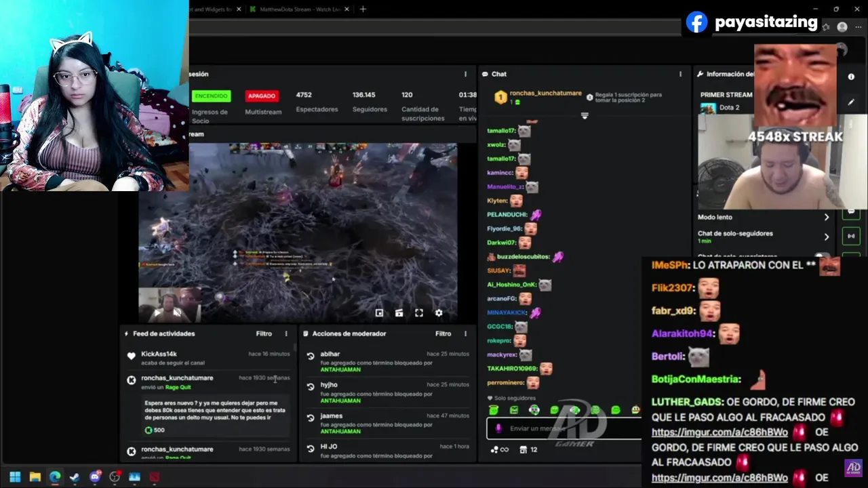Open Dota 2 red icon in taskbar

[155, 477]
